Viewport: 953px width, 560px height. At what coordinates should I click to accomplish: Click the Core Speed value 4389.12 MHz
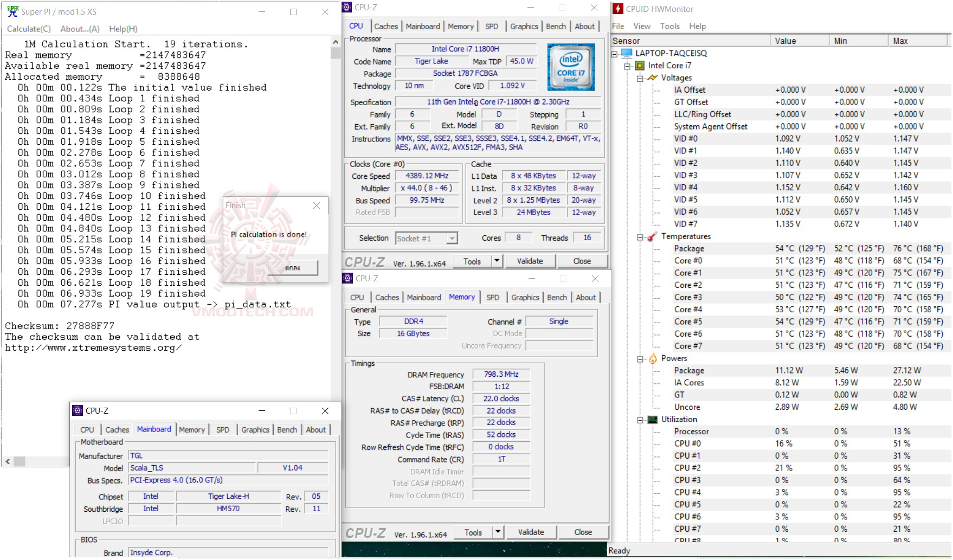pyautogui.click(x=427, y=176)
